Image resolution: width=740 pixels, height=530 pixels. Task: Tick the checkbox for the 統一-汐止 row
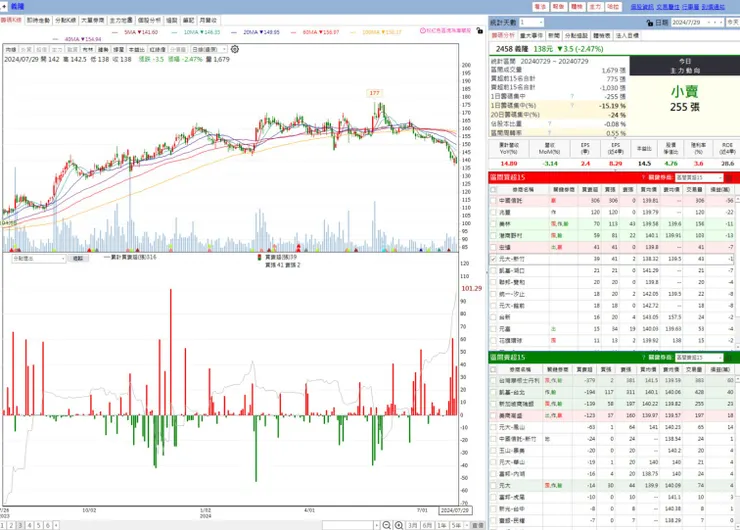pyautogui.click(x=494, y=294)
